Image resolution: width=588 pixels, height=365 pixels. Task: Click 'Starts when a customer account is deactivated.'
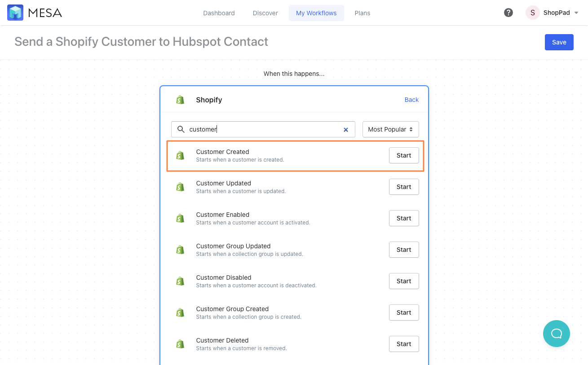coord(256,286)
